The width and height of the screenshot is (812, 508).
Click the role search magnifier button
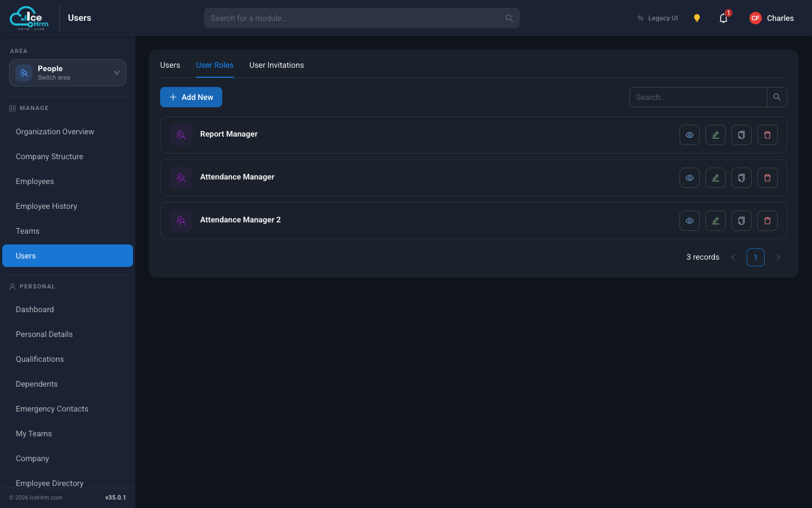coord(777,97)
